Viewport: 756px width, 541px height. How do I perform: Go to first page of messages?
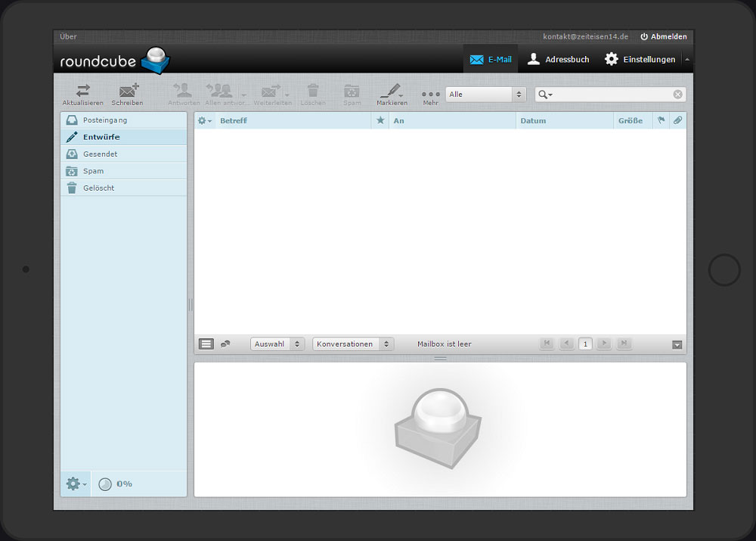tap(547, 344)
